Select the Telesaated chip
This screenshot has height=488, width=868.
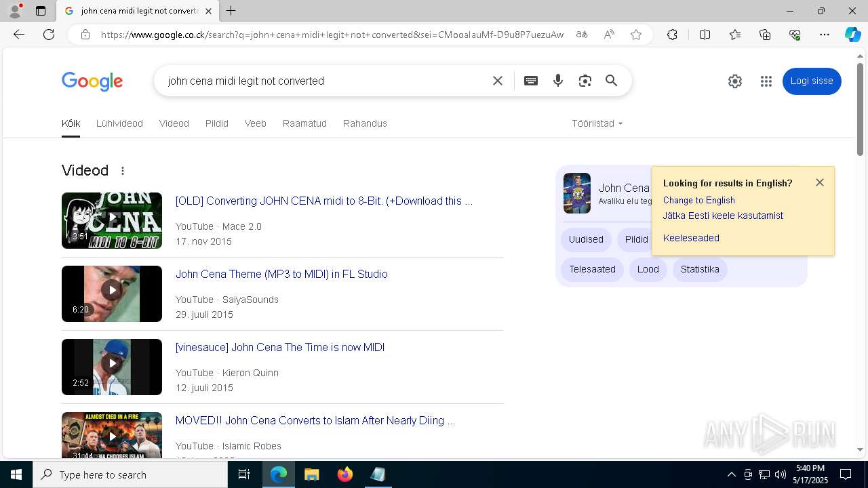click(592, 269)
